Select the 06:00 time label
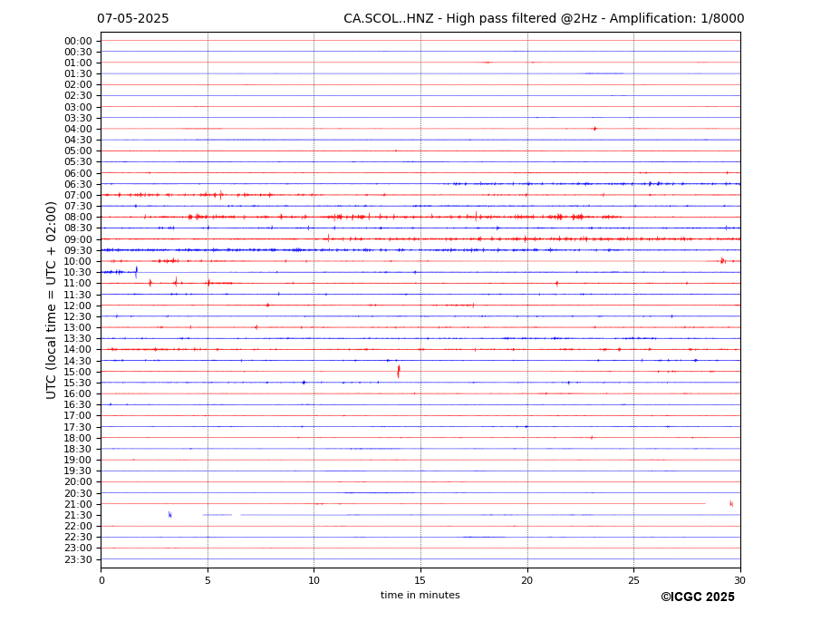This screenshot has width=840, height=631. click(78, 173)
